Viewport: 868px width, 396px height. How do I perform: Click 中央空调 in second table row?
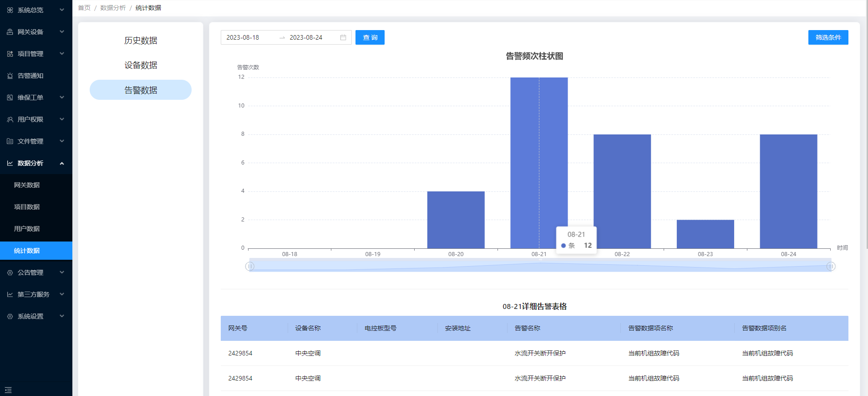308,378
